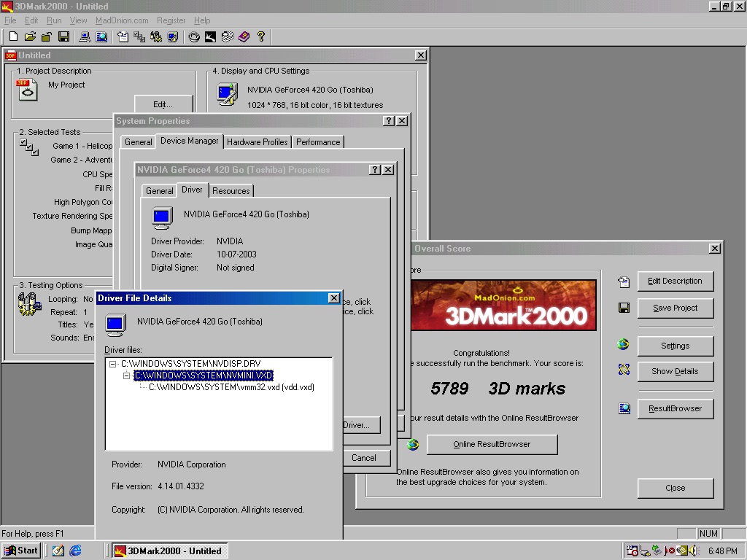Click Cancel in GeForce4 Properties dialog
This screenshot has width=747, height=560.
pos(367,458)
